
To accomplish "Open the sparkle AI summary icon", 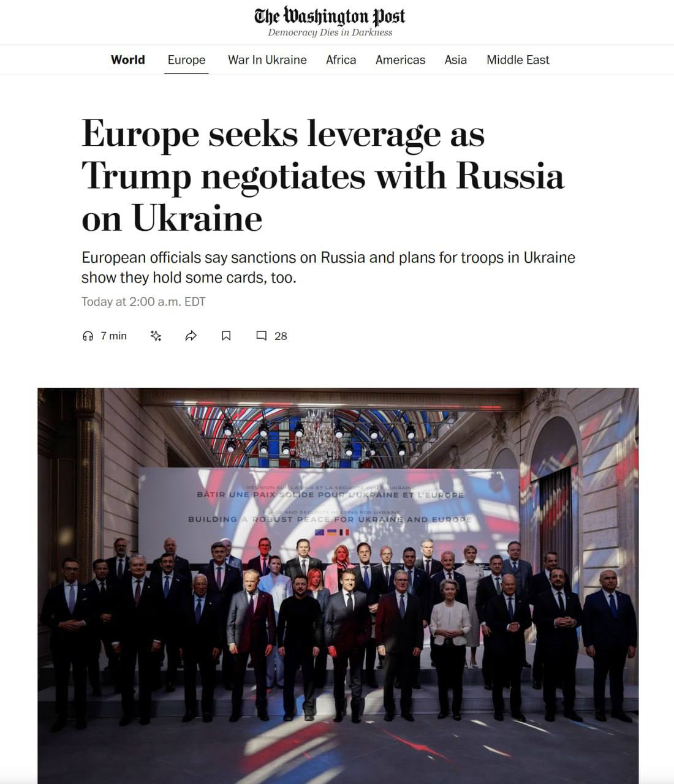I will 156,336.
